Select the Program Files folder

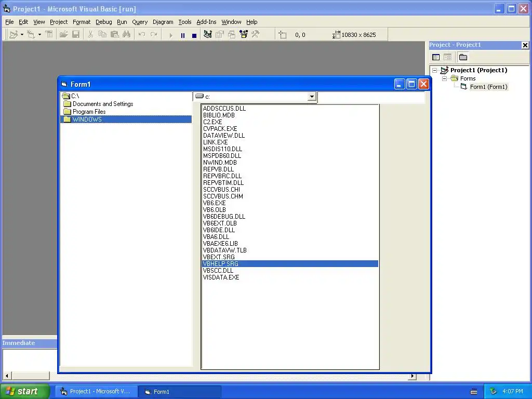[126, 112]
